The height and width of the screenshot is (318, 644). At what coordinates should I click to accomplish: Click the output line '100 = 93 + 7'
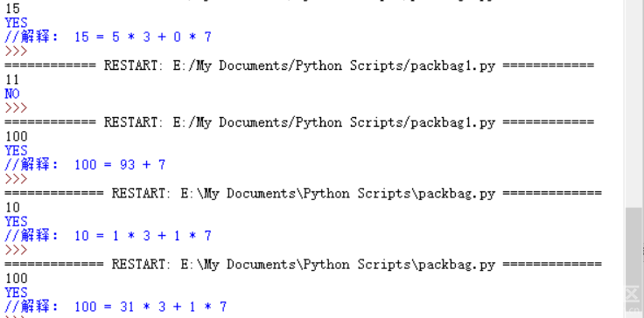[x=85, y=165]
